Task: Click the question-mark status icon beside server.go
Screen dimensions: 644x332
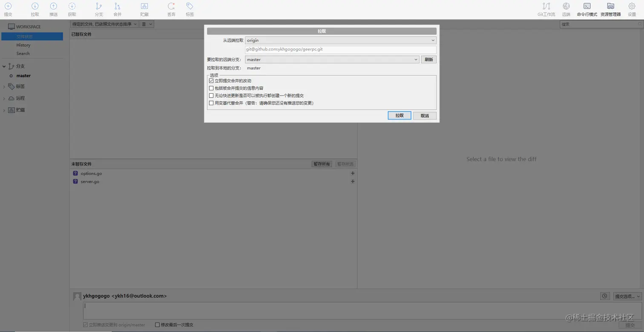Action: click(x=75, y=182)
